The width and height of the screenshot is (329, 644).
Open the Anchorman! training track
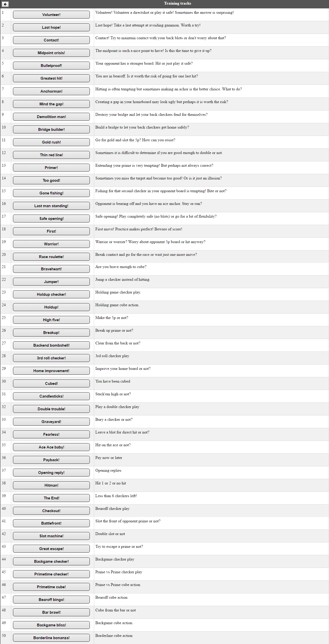pos(51,91)
